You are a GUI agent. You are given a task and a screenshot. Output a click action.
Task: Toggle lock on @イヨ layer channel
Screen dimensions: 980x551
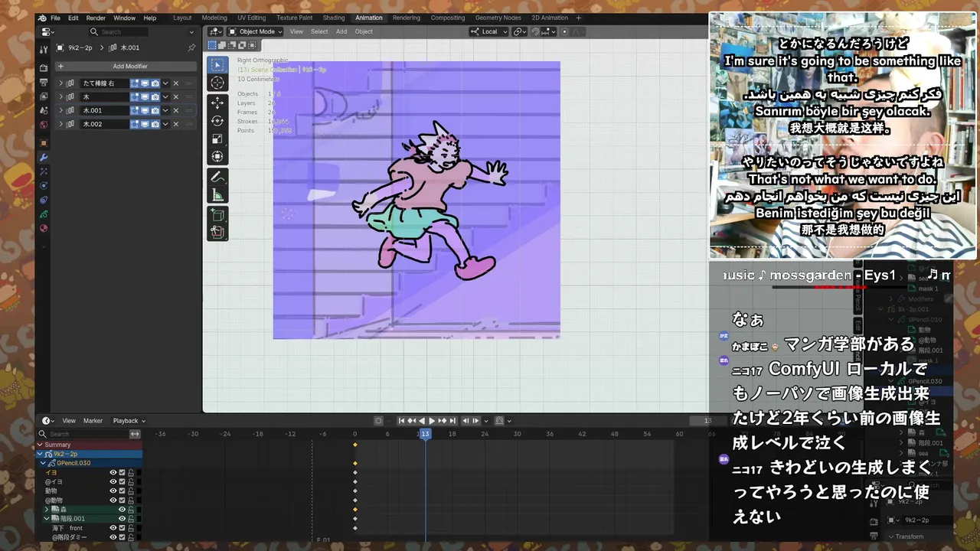tap(131, 482)
